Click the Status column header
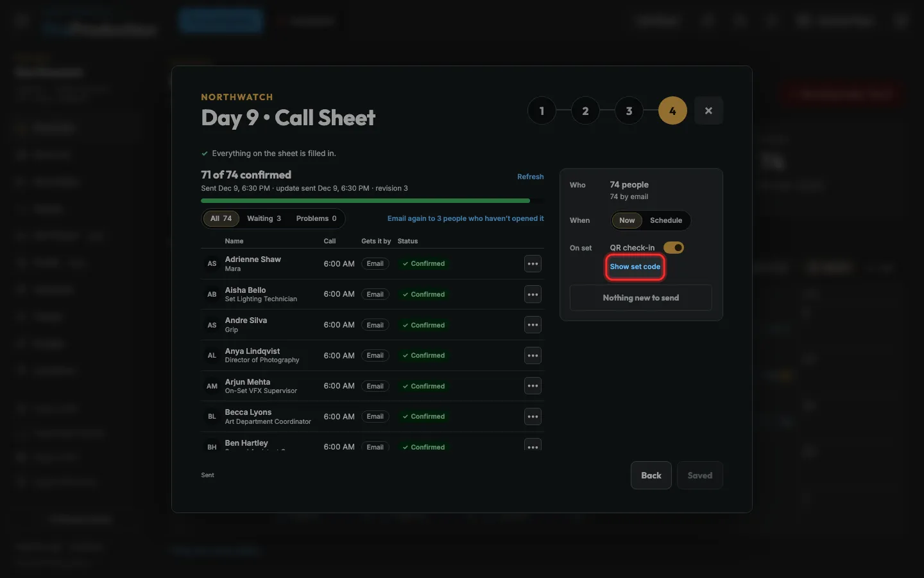924x578 pixels. pyautogui.click(x=407, y=241)
